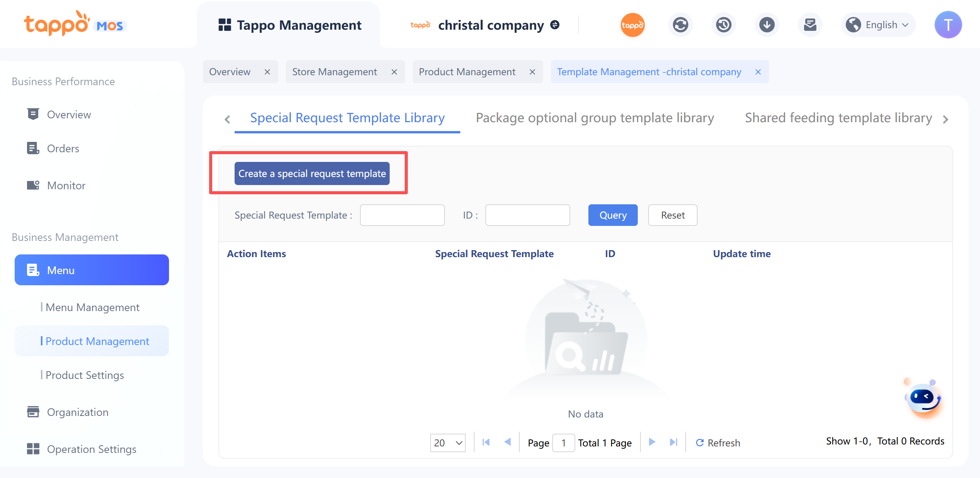Focus the Special Request Template input
The width and height of the screenshot is (980, 478).
pos(402,215)
